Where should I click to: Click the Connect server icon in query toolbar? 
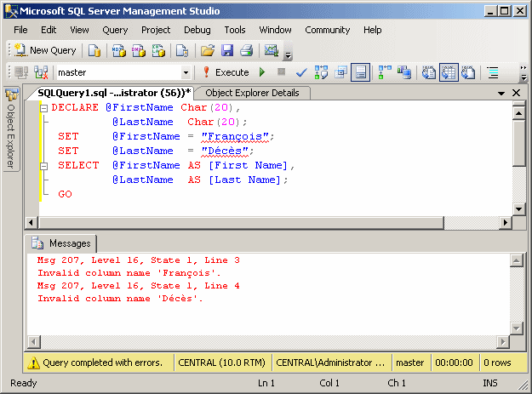tap(21, 72)
